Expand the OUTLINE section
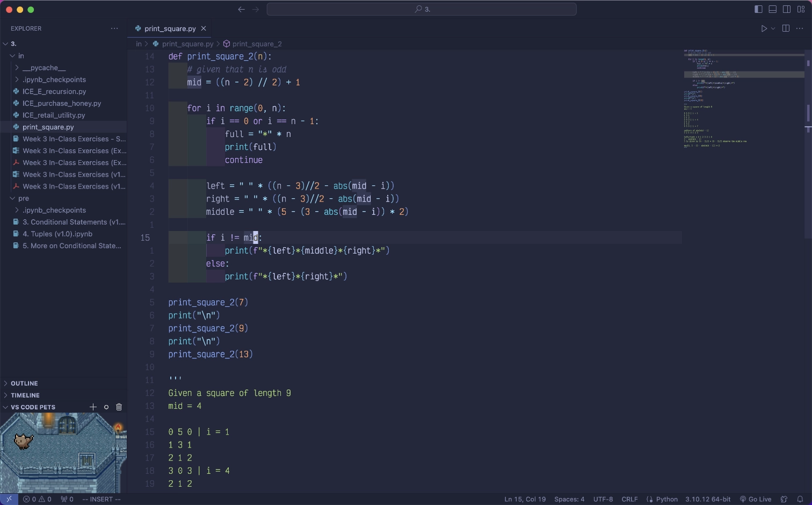 pyautogui.click(x=24, y=383)
